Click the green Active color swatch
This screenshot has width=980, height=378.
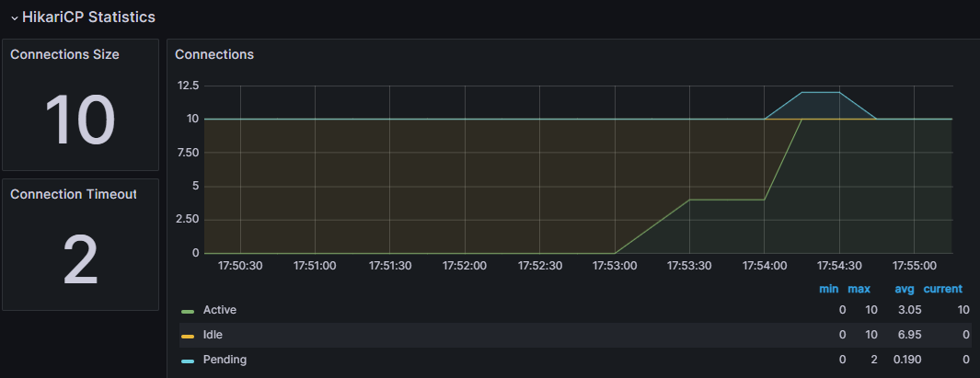point(188,311)
